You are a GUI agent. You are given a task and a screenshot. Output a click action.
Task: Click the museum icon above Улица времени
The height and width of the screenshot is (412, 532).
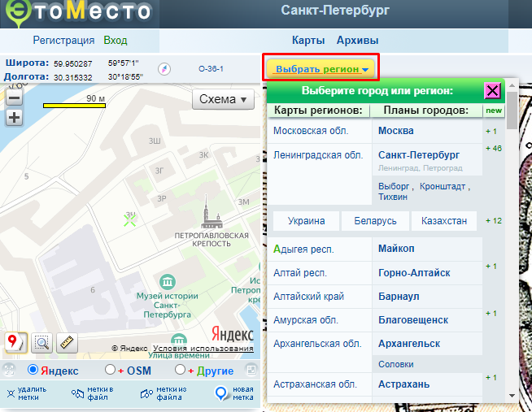(x=178, y=340)
